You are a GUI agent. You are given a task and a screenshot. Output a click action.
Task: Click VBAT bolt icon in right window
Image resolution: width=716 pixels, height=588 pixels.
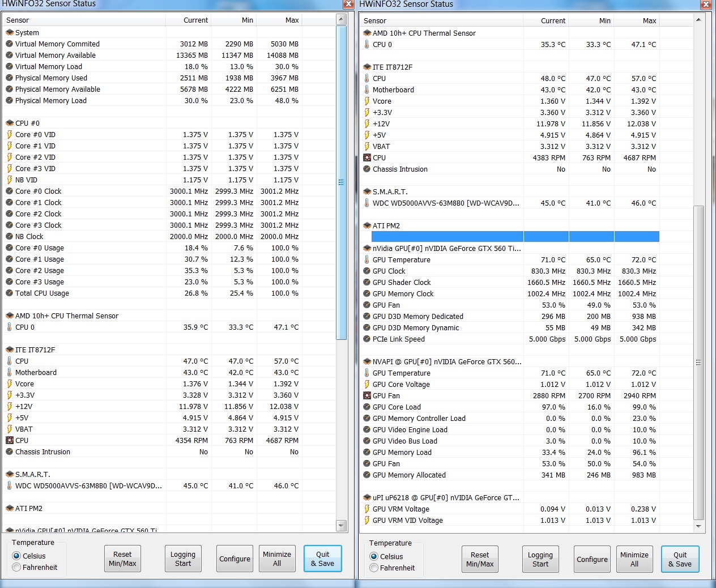click(x=367, y=147)
